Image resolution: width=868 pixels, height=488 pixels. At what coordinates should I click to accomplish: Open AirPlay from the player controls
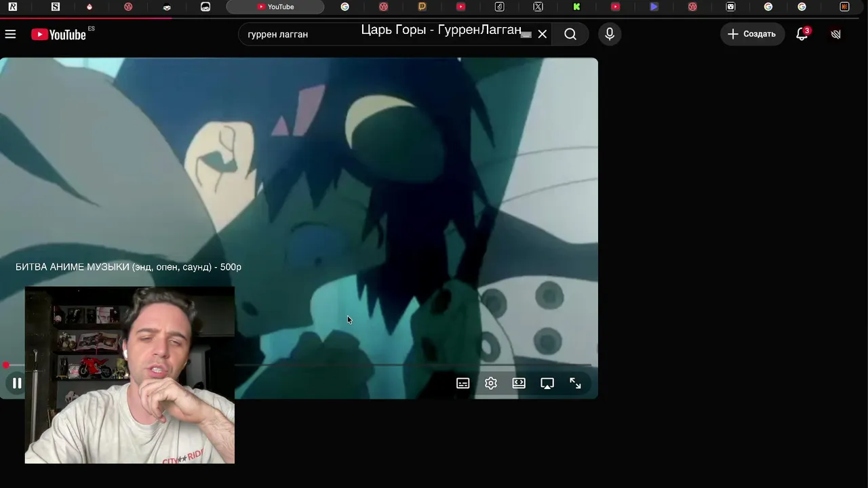[x=547, y=384]
